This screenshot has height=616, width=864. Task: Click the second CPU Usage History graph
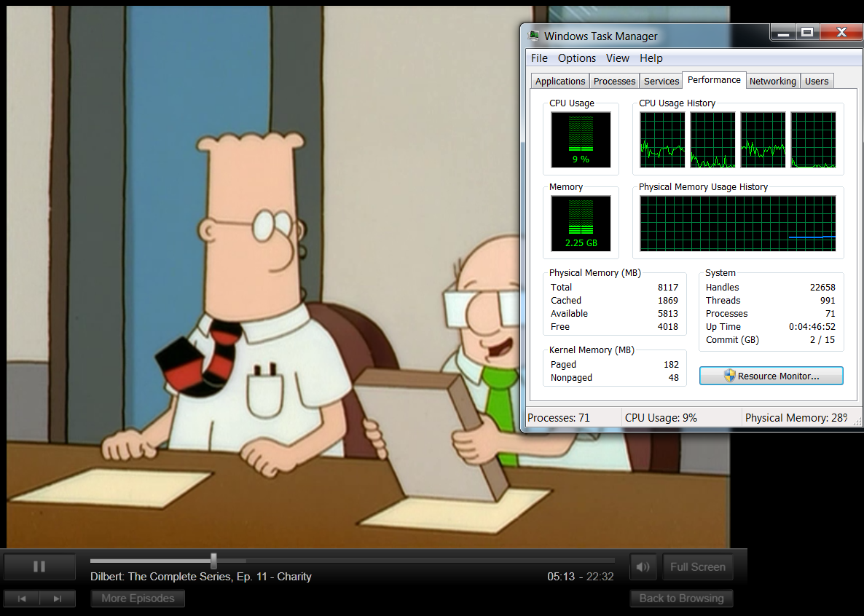pos(712,140)
